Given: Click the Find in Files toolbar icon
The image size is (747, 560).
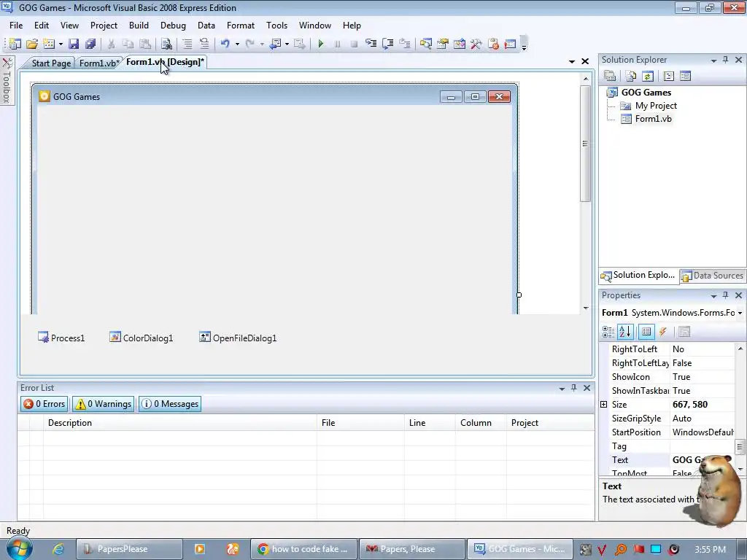Looking at the screenshot, I should pos(166,44).
